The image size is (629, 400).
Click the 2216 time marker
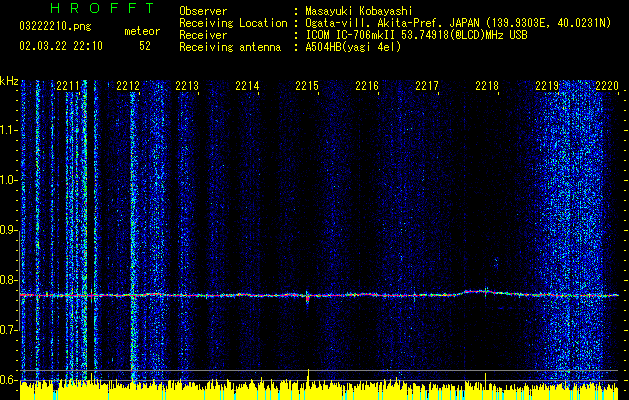pyautogui.click(x=367, y=86)
